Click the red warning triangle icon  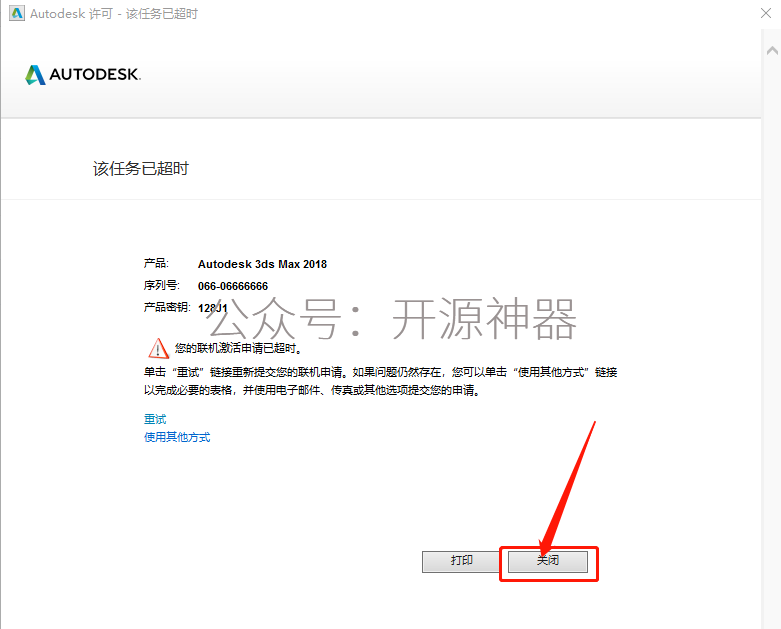[x=158, y=348]
